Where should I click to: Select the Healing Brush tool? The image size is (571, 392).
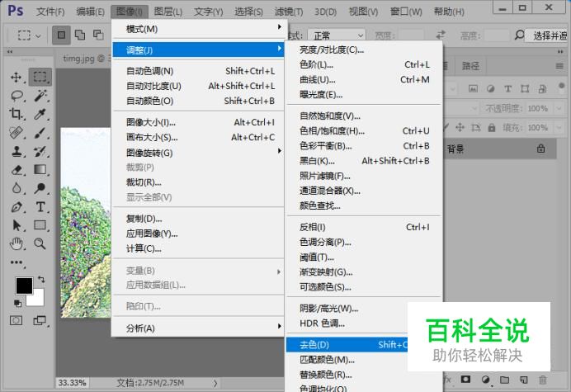click(x=16, y=133)
